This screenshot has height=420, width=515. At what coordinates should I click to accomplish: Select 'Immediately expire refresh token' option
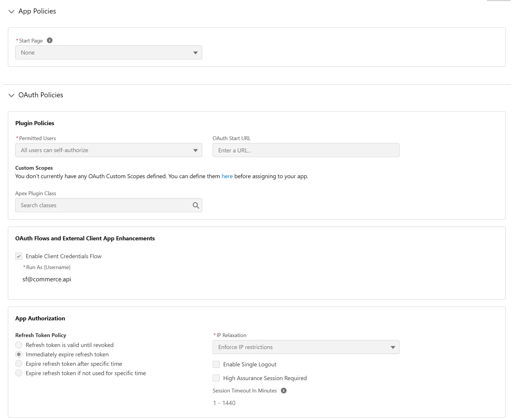[x=19, y=354]
